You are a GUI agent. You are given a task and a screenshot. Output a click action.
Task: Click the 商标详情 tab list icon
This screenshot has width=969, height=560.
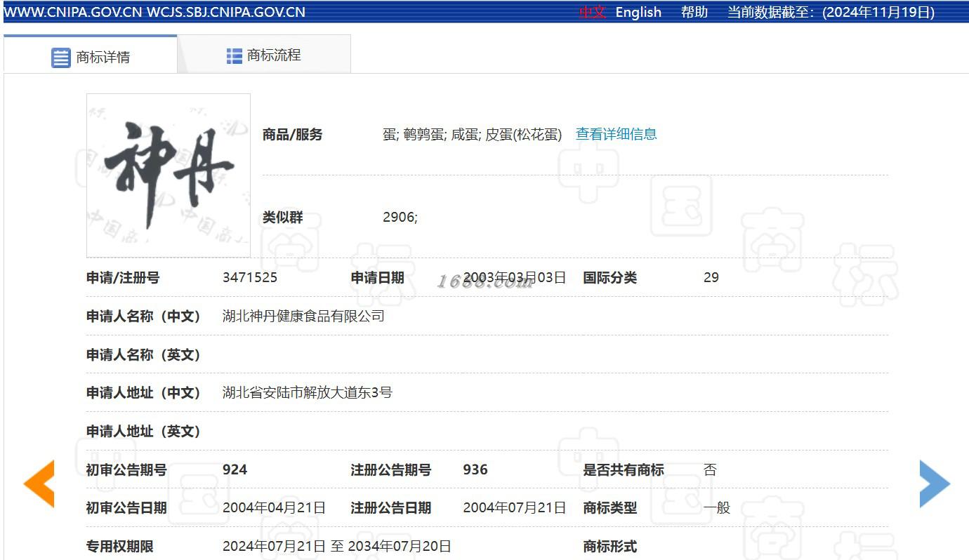pyautogui.click(x=61, y=58)
